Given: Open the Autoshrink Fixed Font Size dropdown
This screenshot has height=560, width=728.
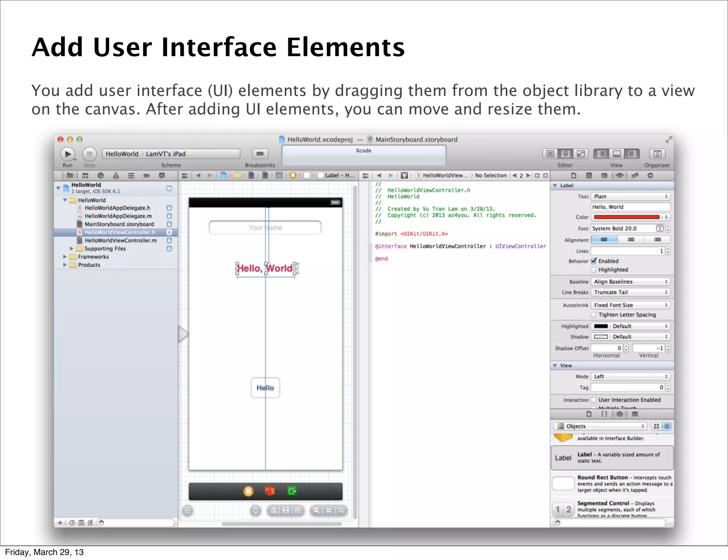Looking at the screenshot, I should point(631,305).
